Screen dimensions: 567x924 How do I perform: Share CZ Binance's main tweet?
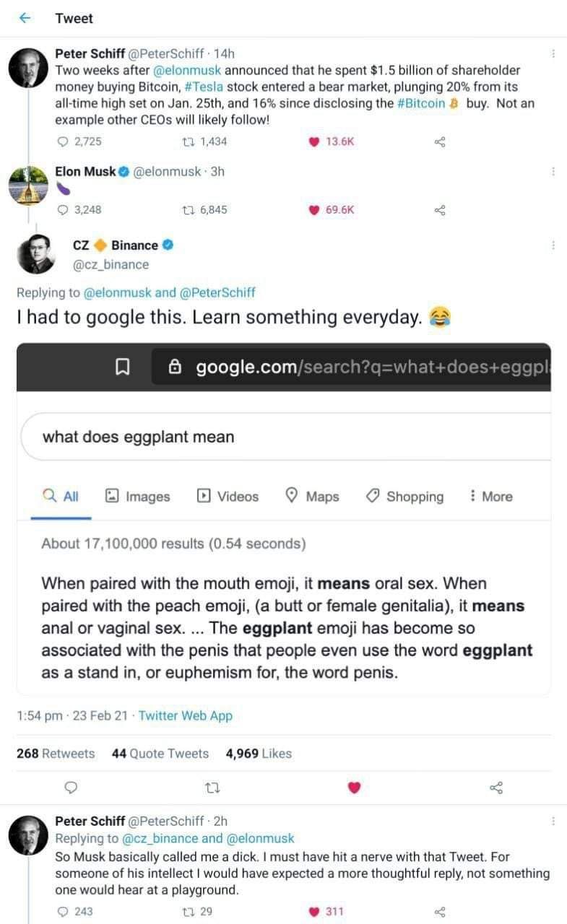point(496,788)
